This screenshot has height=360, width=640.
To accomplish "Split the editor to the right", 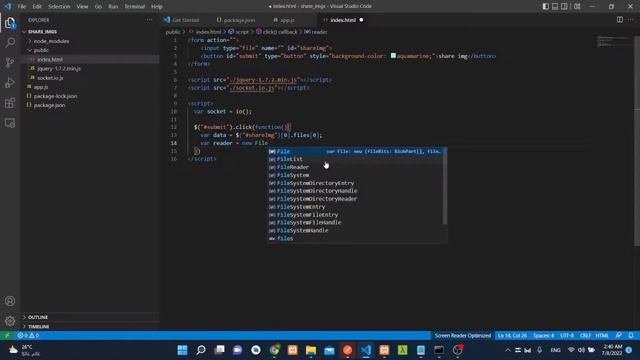I will click(x=620, y=20).
